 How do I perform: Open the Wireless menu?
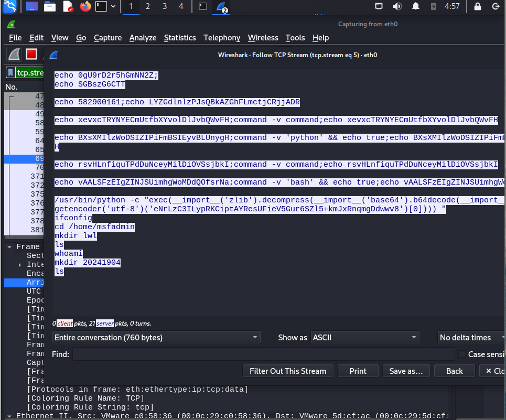pos(263,38)
